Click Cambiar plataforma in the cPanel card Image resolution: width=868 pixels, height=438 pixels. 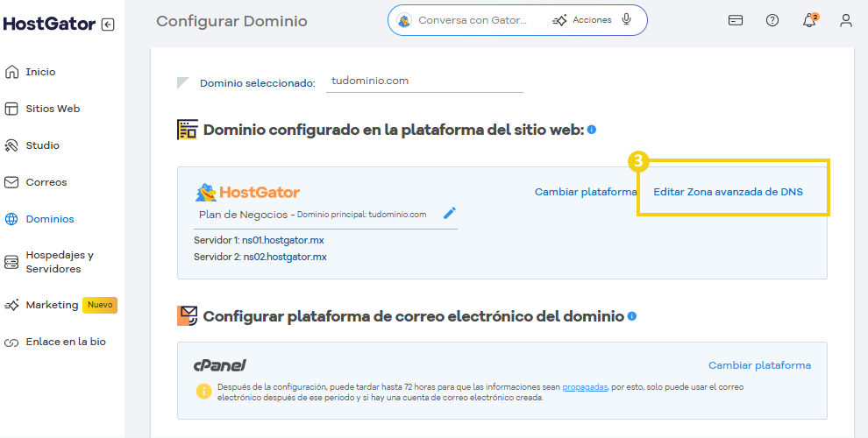(759, 365)
